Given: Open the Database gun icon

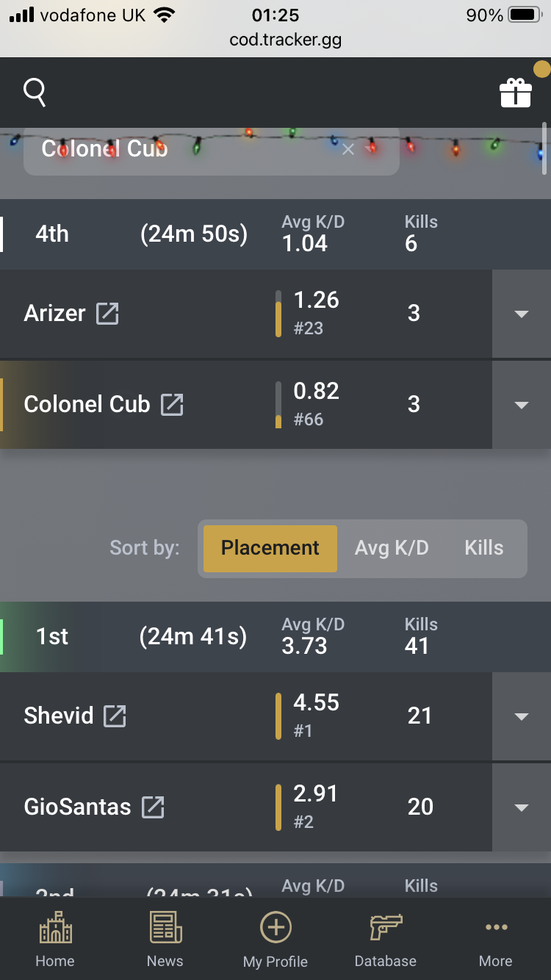Looking at the screenshot, I should [386, 927].
